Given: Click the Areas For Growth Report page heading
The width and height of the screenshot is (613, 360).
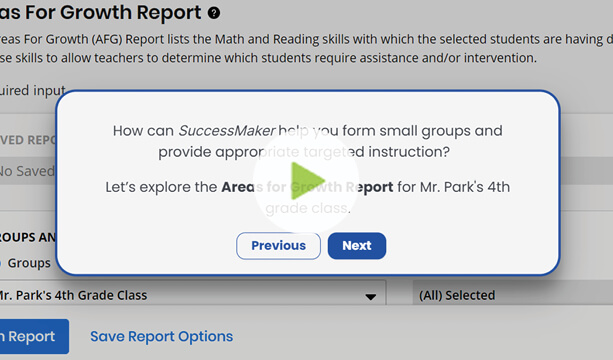Looking at the screenshot, I should coord(100,13).
